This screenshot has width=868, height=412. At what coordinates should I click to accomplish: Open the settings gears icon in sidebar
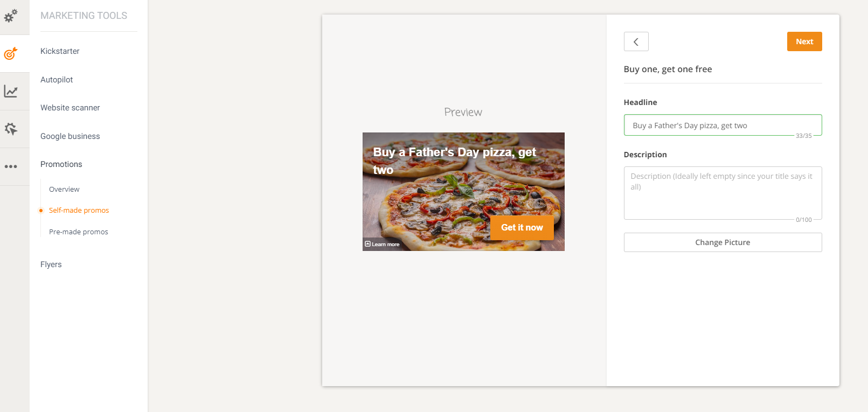[11, 16]
